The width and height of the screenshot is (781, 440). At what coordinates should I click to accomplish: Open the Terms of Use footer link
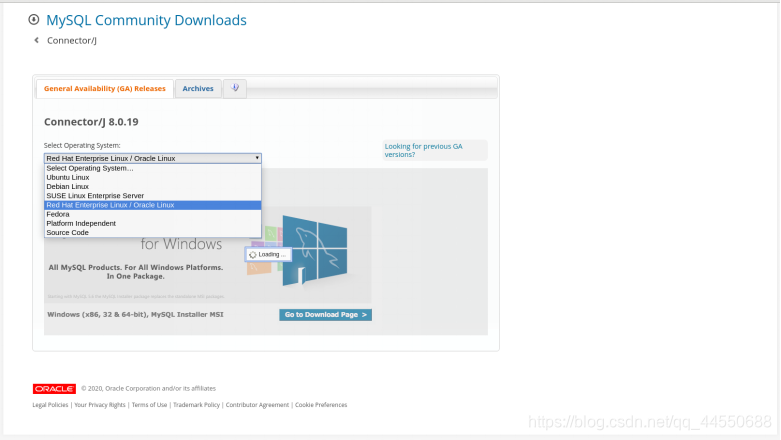point(149,405)
